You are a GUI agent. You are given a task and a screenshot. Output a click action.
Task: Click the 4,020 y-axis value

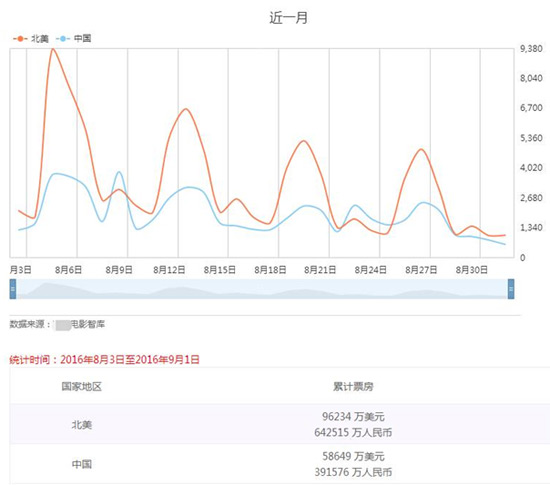click(531, 168)
